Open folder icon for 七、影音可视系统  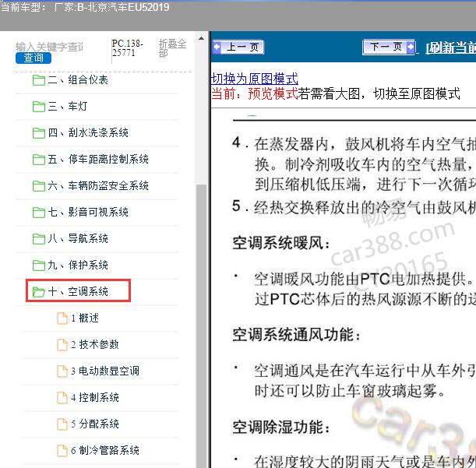pyautogui.click(x=38, y=212)
